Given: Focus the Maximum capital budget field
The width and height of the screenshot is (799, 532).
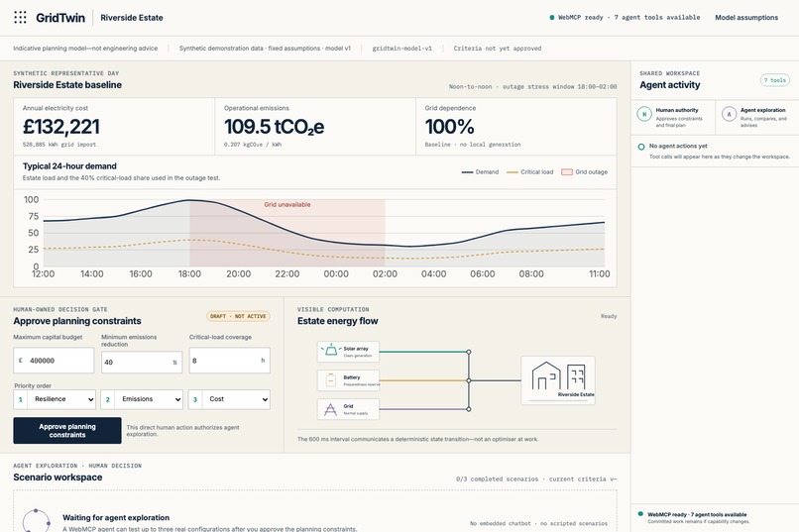Looking at the screenshot, I should click(54, 361).
